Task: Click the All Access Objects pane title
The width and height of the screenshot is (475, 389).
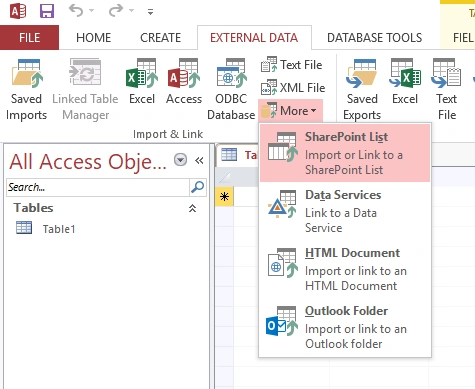Action: 88,162
